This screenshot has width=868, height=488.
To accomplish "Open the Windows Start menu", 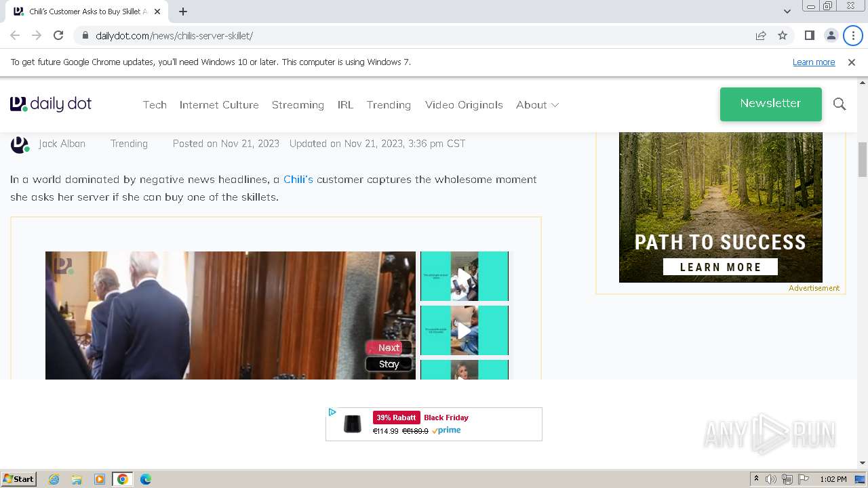I will click(x=18, y=479).
